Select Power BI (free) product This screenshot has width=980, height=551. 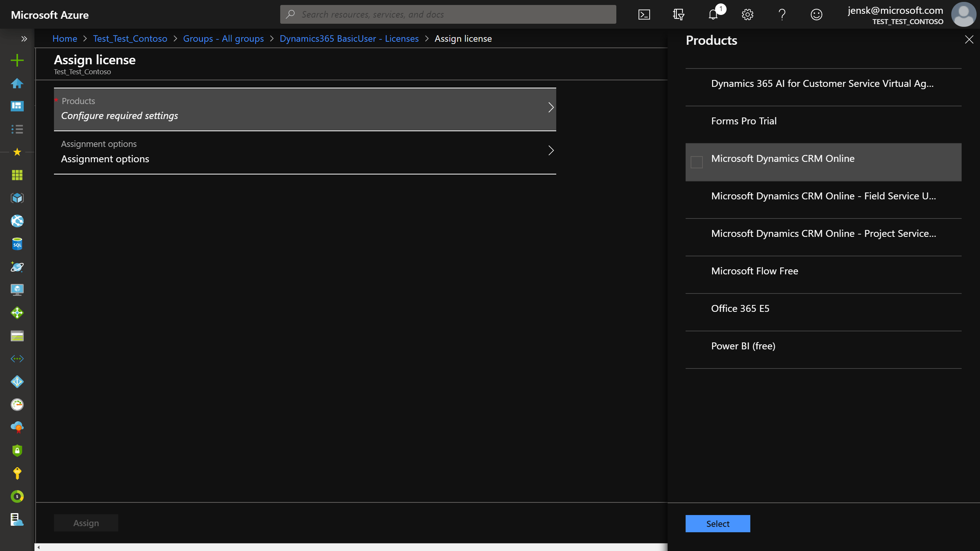click(823, 350)
